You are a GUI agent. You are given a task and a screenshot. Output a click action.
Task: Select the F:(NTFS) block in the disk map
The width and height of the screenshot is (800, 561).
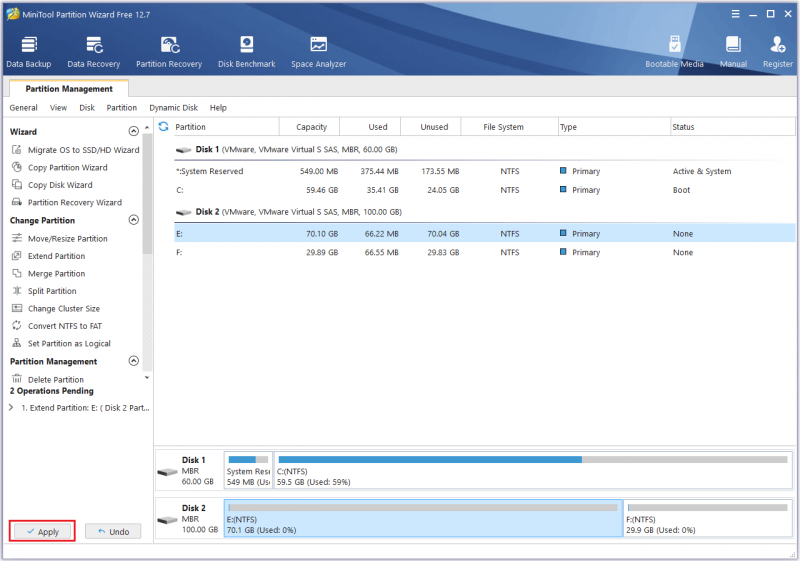708,518
